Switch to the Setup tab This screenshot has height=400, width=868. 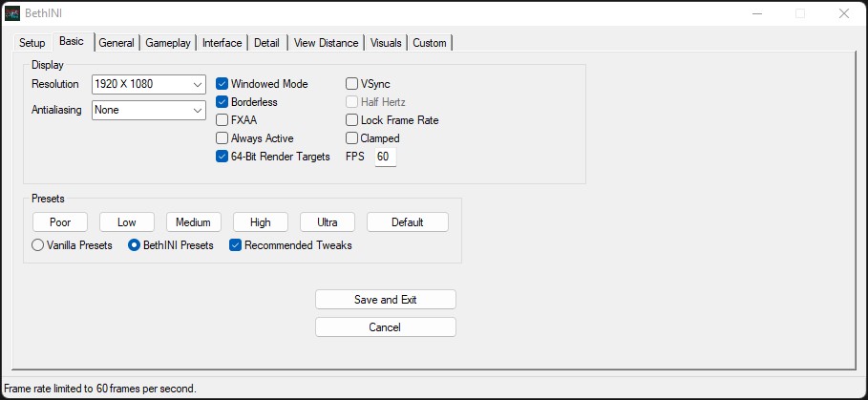[32, 43]
